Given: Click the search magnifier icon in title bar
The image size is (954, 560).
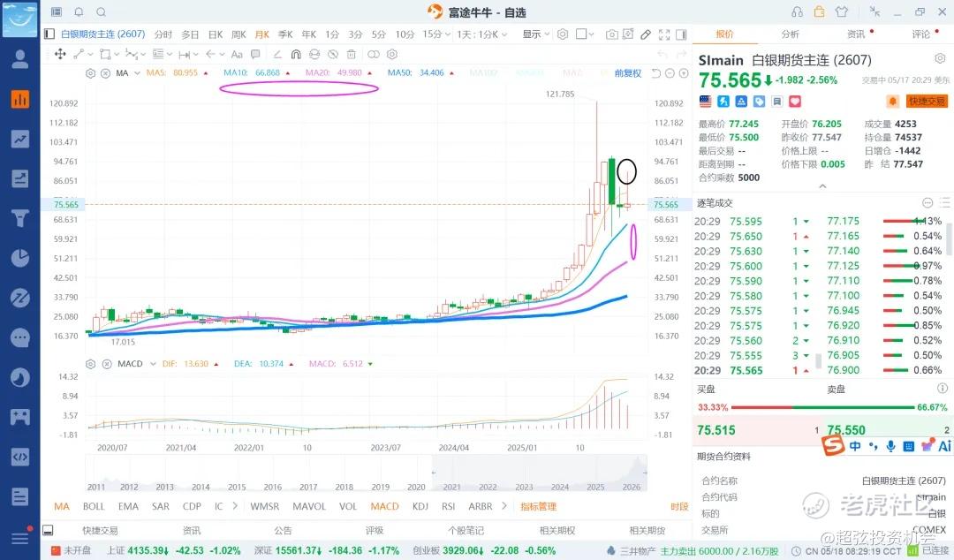Looking at the screenshot, I should (x=101, y=12).
